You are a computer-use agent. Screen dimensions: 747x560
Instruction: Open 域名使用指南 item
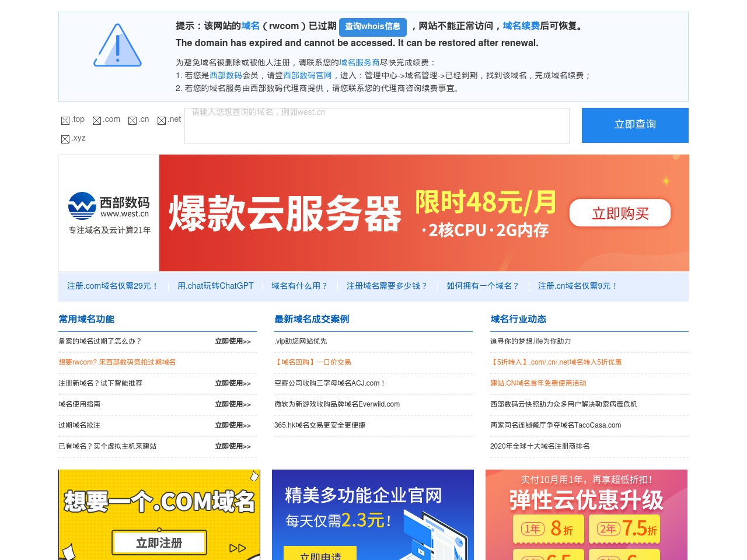pos(79,404)
